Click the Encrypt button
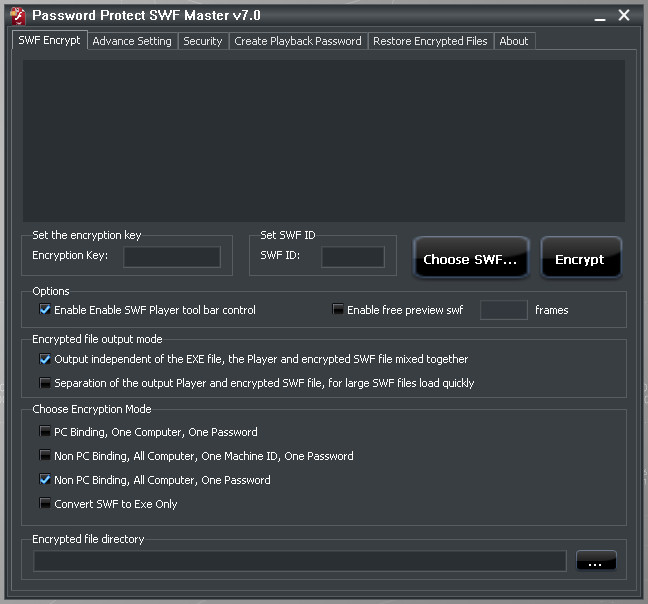The height and width of the screenshot is (604, 648). [581, 257]
